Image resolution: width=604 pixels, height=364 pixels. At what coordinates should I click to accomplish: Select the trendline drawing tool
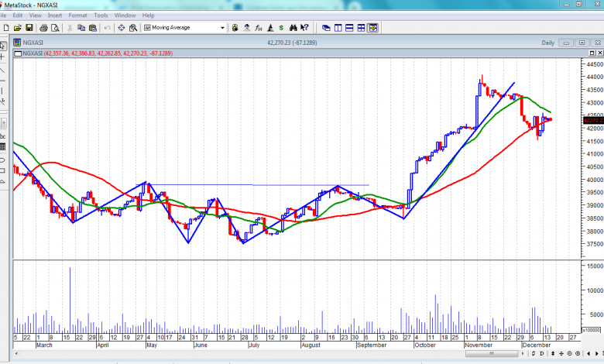pos(3,70)
